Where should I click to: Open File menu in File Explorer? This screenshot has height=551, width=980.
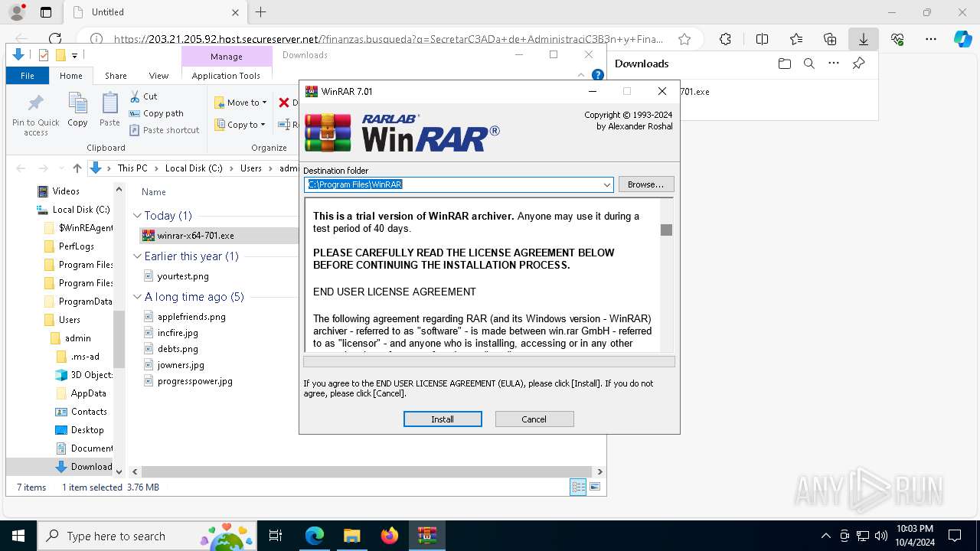[28, 76]
